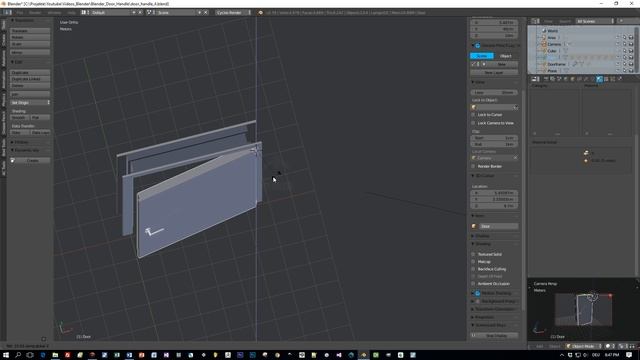
Task: Click the Local Camera field
Action: pyautogui.click(x=494, y=158)
